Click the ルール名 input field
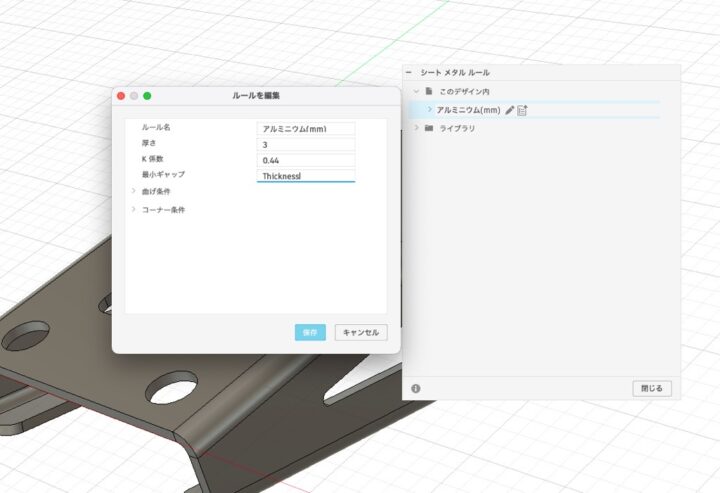720x493 pixels. (305, 128)
